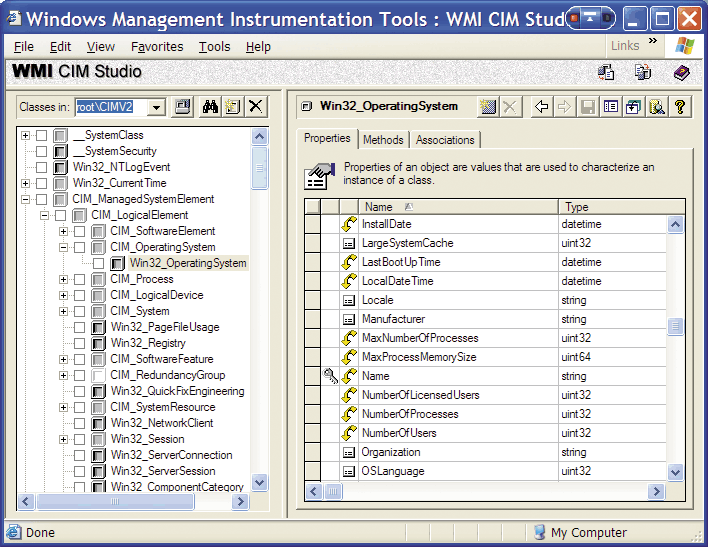Check the Win32_OperatingSystem checkbox
The width and height of the screenshot is (708, 547).
[98, 263]
